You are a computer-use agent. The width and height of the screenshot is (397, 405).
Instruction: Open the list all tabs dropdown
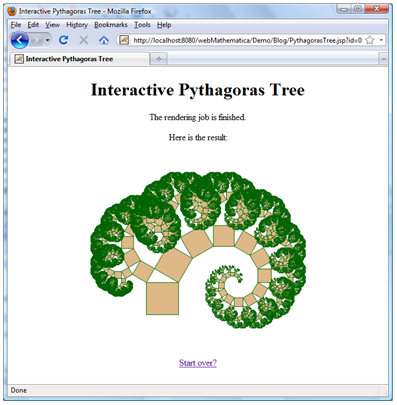point(383,59)
